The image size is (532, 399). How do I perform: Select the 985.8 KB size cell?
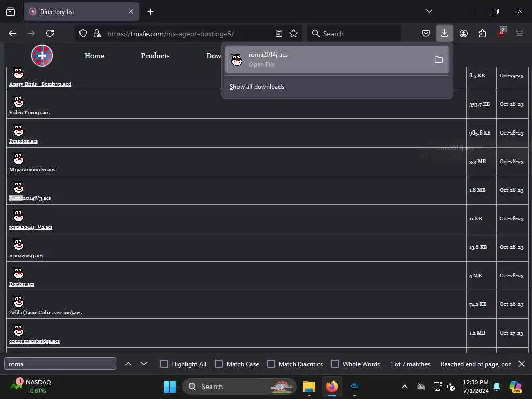coord(481,132)
